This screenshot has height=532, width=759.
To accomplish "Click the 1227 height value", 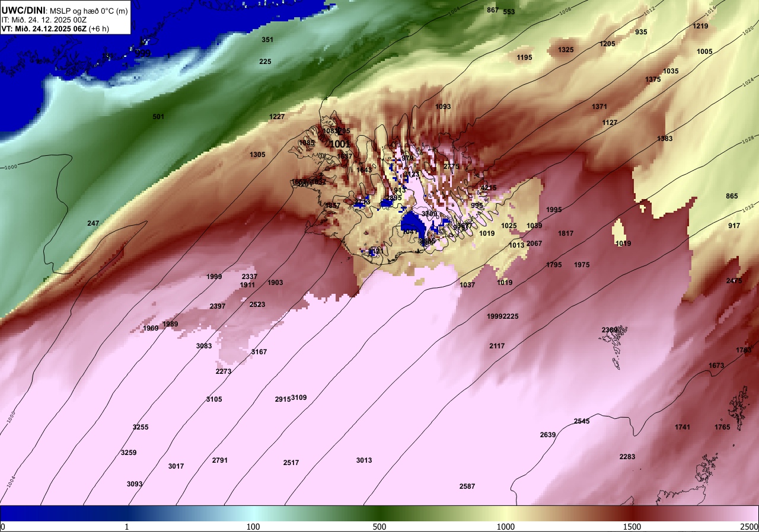I will [x=277, y=117].
